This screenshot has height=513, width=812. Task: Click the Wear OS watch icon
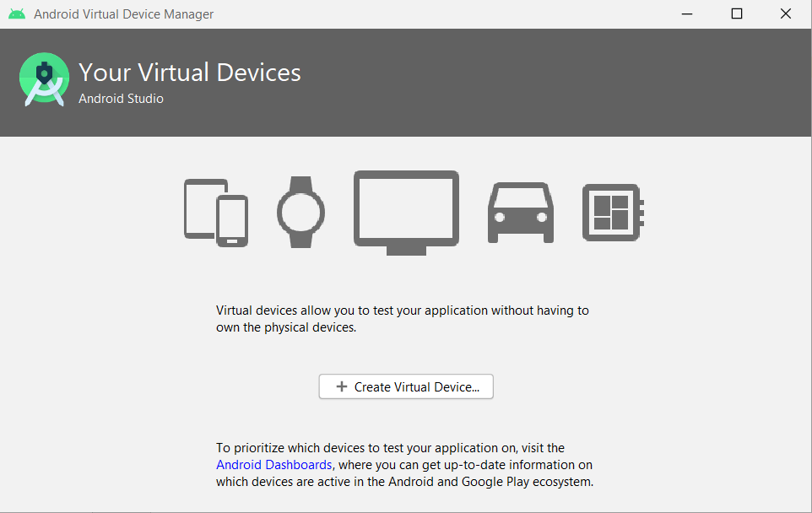300,213
